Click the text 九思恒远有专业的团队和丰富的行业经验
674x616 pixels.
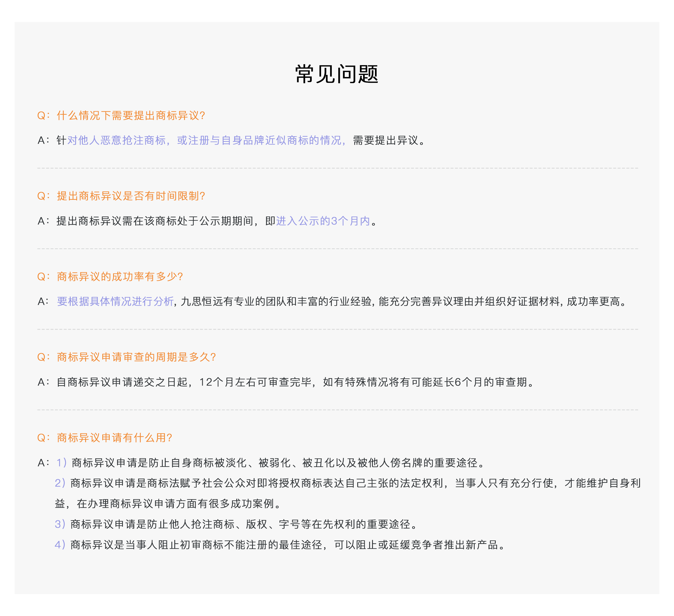pos(276,301)
